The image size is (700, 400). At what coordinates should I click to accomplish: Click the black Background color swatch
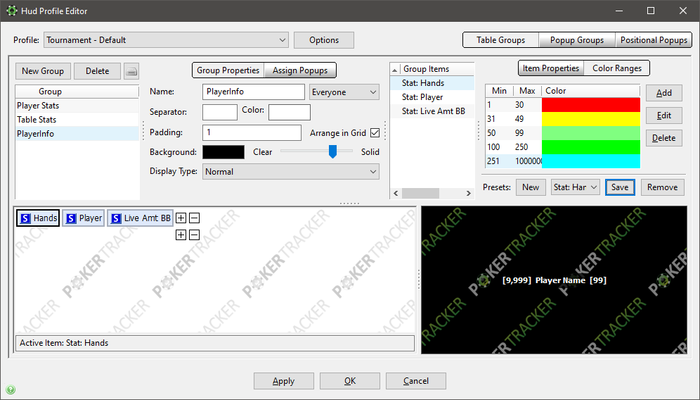(x=223, y=152)
